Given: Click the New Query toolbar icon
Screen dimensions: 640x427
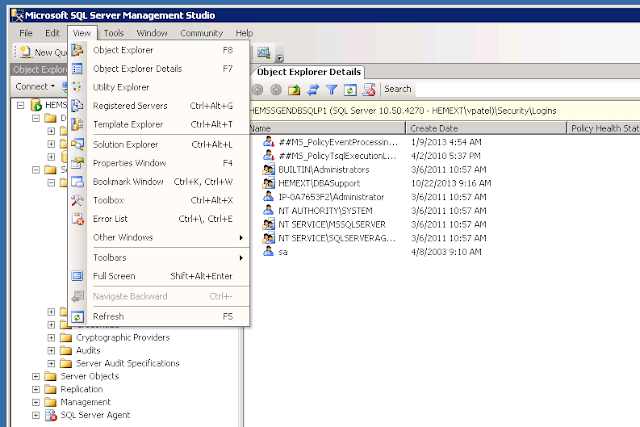Looking at the screenshot, I should click(x=25, y=52).
